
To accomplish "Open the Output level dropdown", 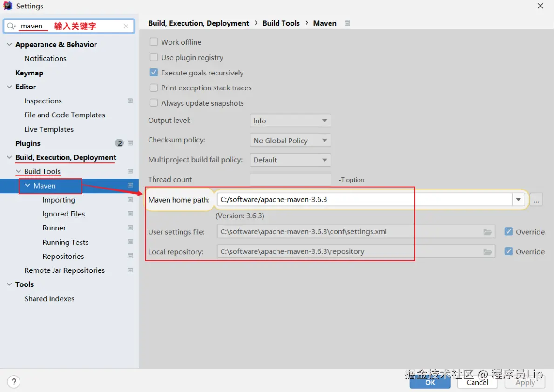I will point(290,121).
